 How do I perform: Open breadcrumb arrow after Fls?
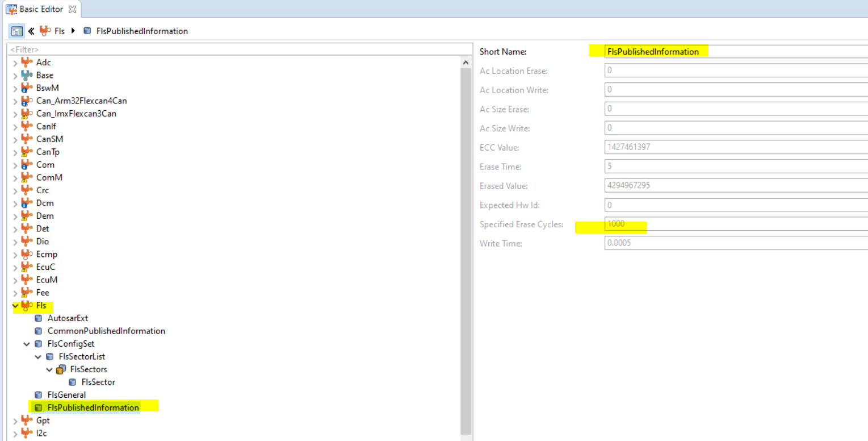(x=73, y=31)
